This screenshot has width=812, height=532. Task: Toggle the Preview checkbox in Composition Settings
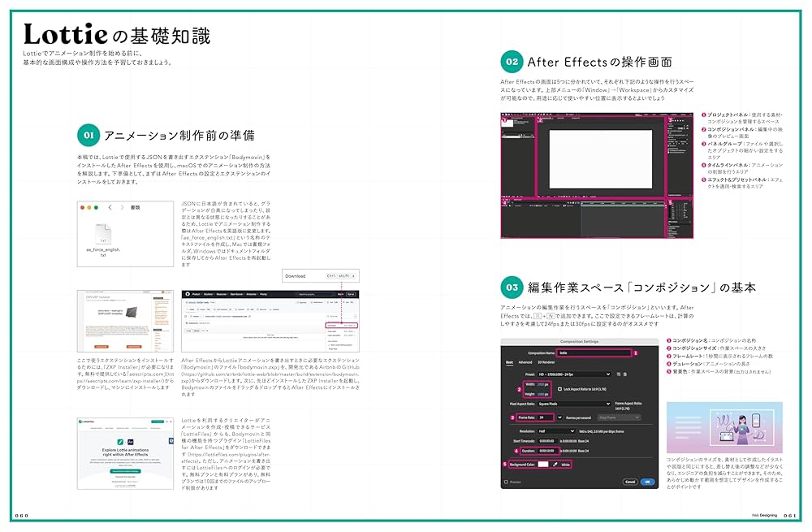coord(506,482)
